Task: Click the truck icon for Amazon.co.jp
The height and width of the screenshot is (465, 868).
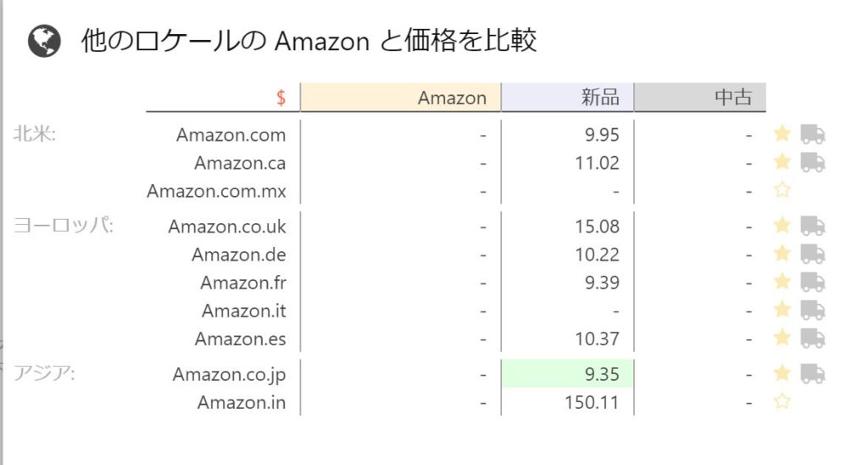Action: pyautogui.click(x=813, y=373)
